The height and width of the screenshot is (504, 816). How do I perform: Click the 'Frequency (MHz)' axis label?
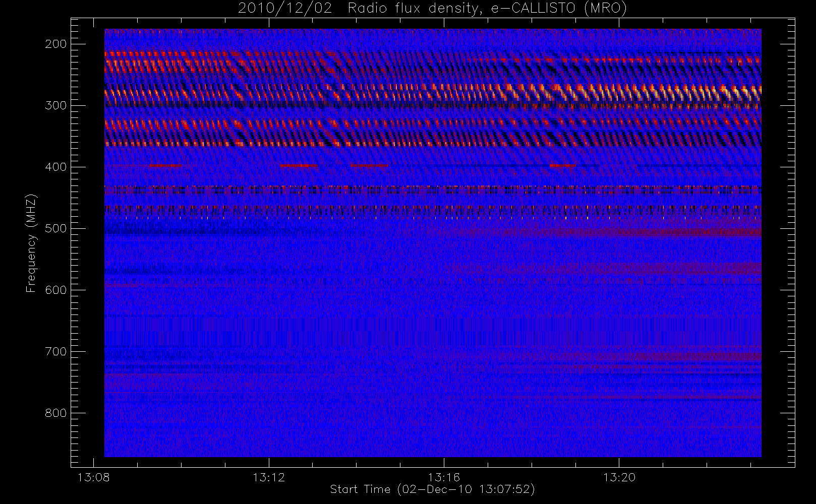[x=31, y=243]
